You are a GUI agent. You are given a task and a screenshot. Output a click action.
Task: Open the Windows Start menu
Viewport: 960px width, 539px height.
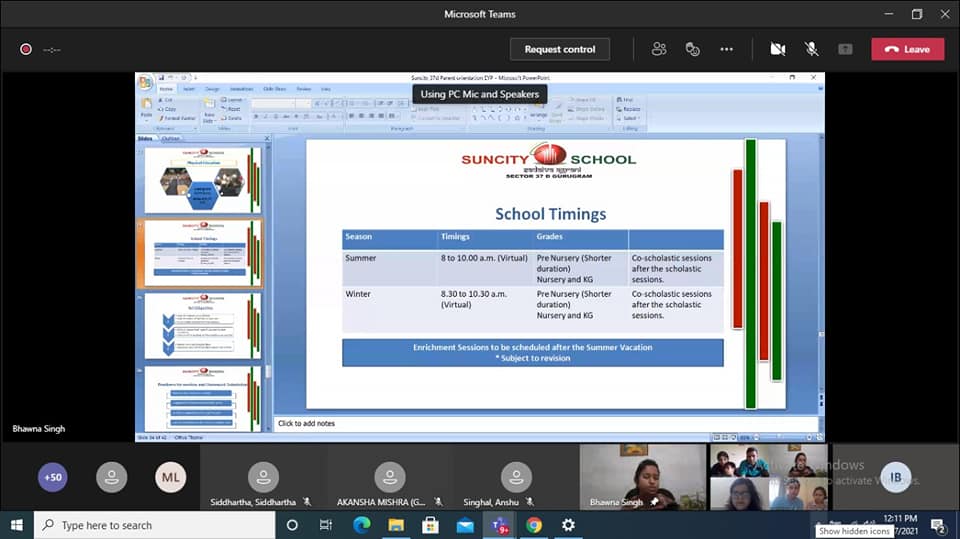[17, 525]
